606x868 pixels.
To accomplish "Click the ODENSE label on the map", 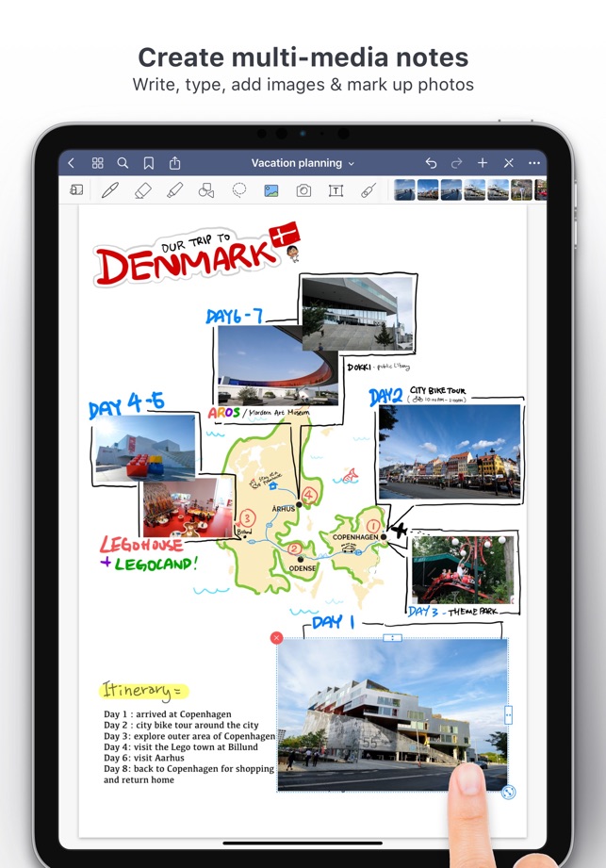I will coord(303,568).
